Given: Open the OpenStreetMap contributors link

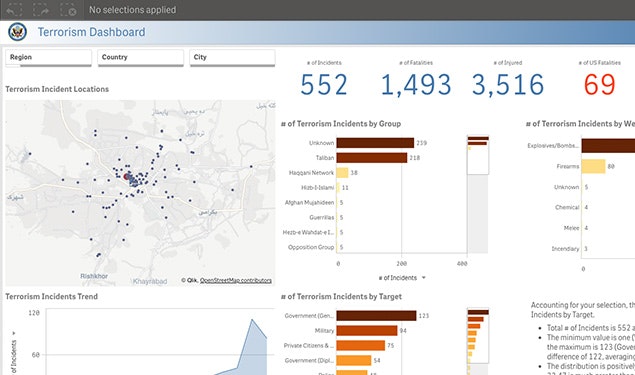Looking at the screenshot, I should point(236,280).
